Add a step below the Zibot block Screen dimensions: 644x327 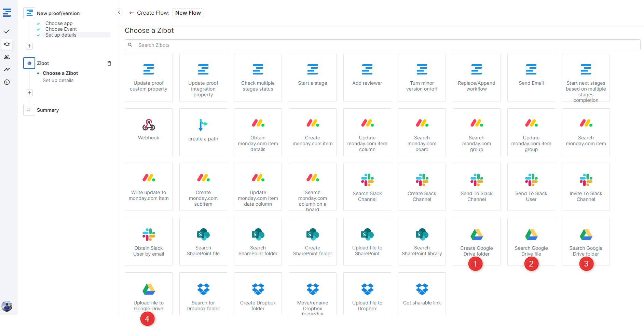[x=29, y=93]
